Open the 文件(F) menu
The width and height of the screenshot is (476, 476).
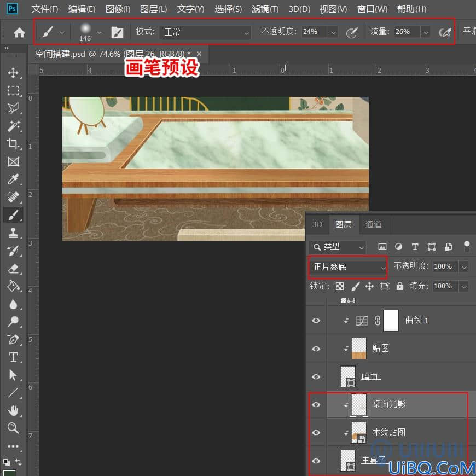pos(45,9)
